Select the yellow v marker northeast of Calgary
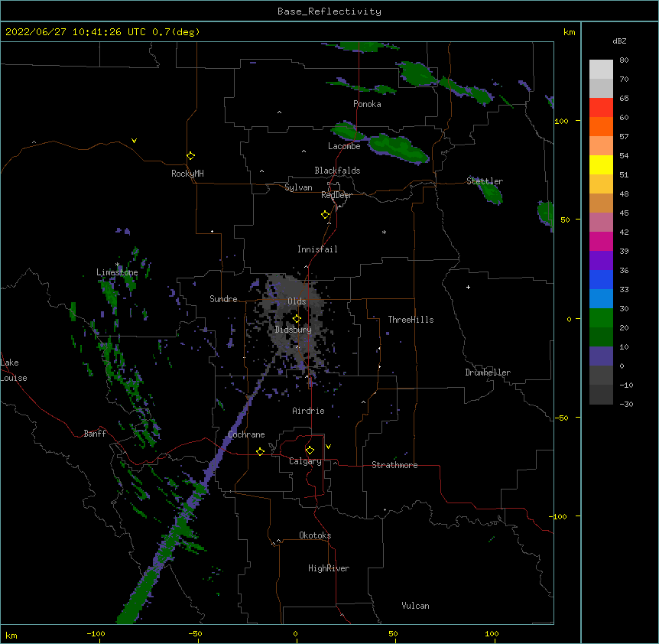Screen dimensions: 659x644 coord(328,447)
